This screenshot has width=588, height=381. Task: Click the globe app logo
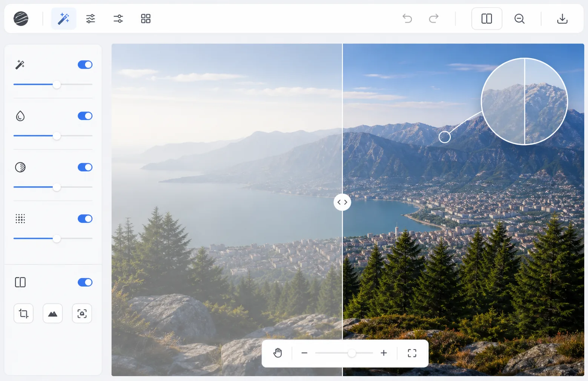[21, 19]
